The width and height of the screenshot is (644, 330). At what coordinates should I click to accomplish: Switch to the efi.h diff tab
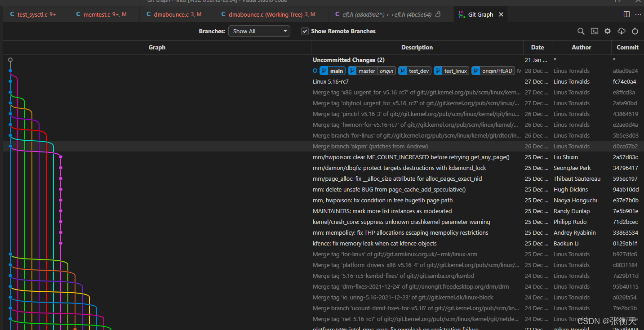pyautogui.click(x=391, y=14)
